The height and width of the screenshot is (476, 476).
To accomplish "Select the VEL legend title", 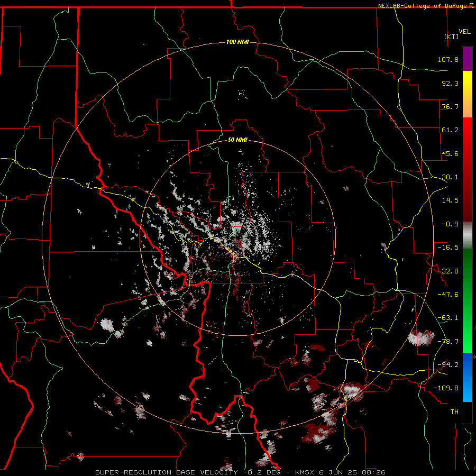I will click(464, 32).
